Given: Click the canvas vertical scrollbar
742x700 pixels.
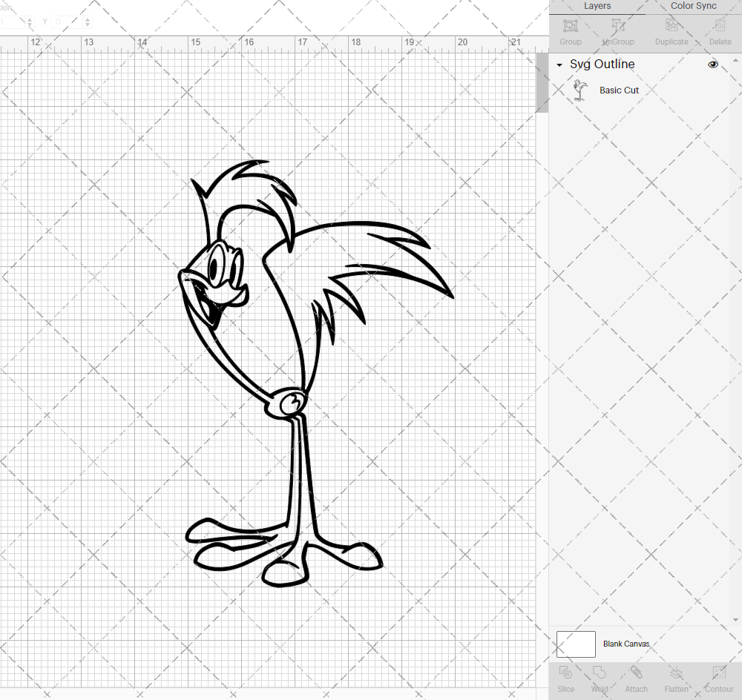Looking at the screenshot, I should click(x=541, y=82).
